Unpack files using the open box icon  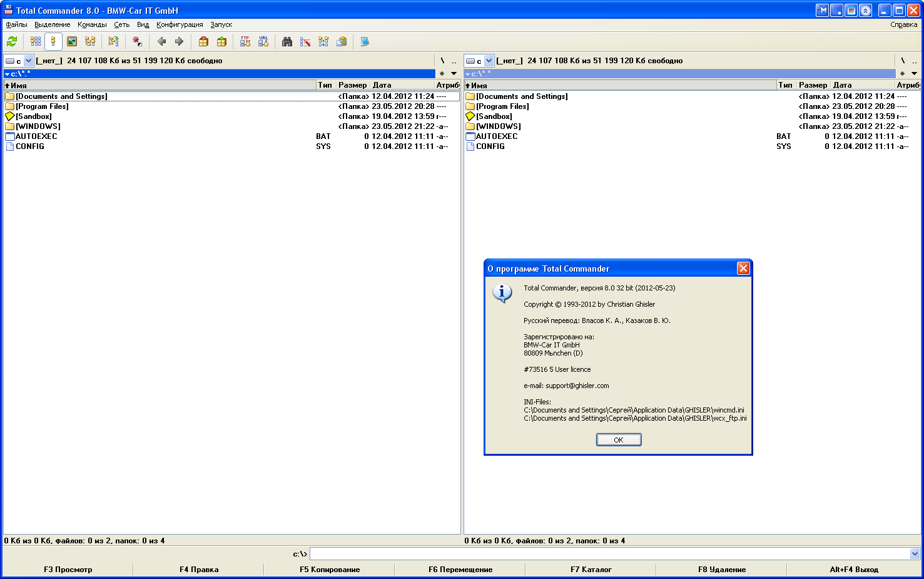[x=221, y=41]
